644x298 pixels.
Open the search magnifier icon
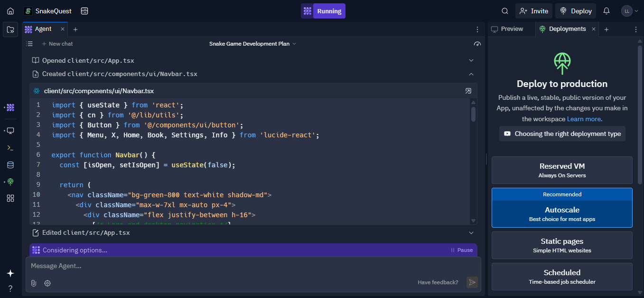505,11
